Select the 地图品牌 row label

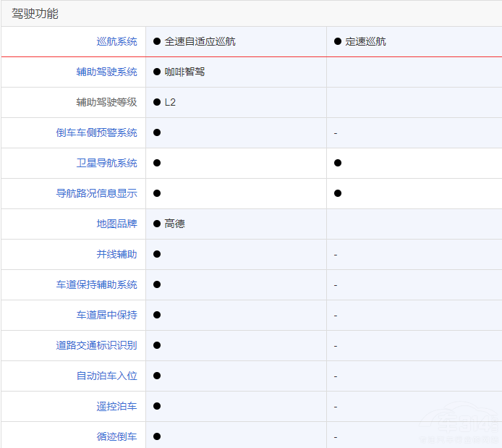116,224
